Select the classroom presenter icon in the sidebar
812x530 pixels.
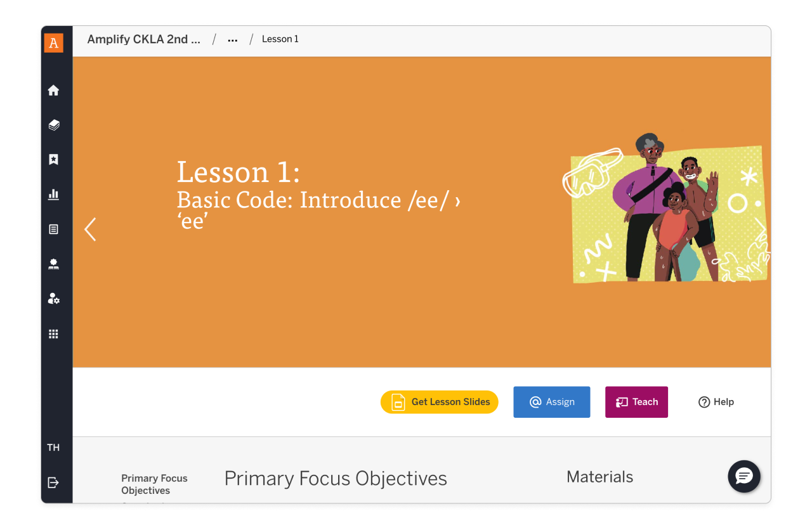[x=54, y=264]
